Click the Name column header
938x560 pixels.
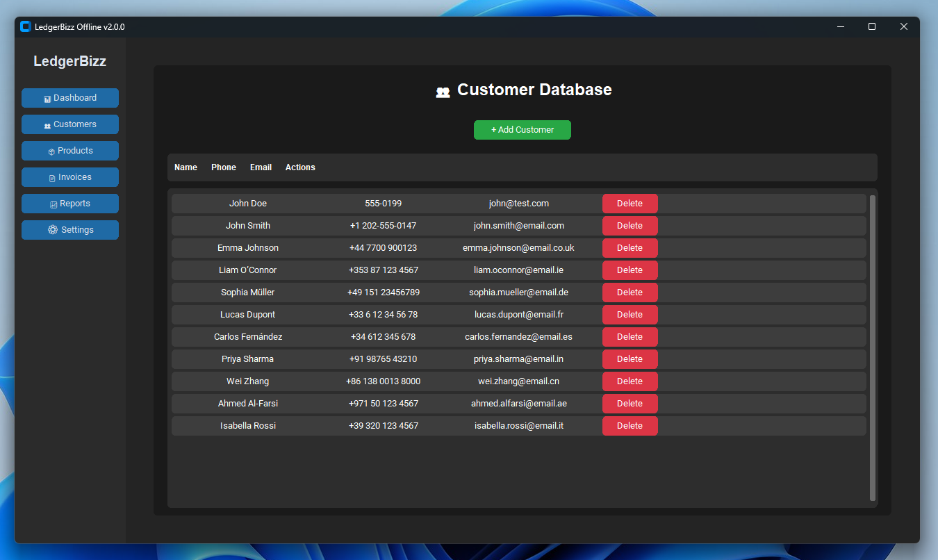coord(186,167)
